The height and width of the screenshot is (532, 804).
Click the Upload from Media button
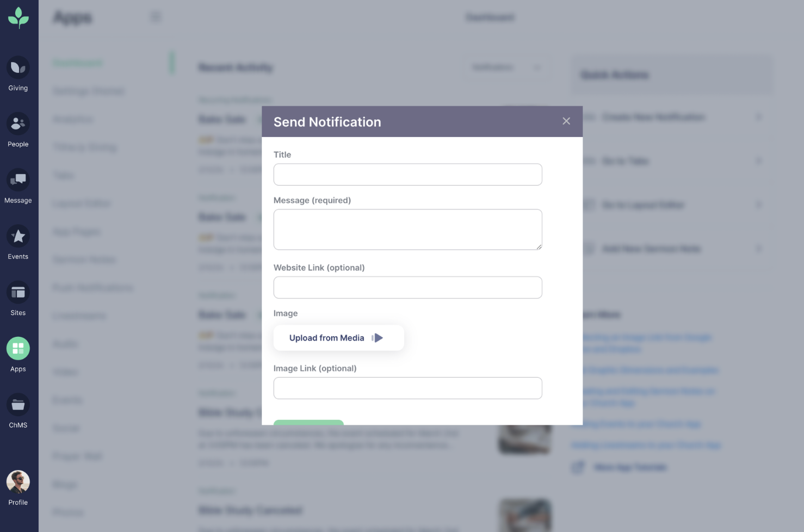click(x=338, y=338)
